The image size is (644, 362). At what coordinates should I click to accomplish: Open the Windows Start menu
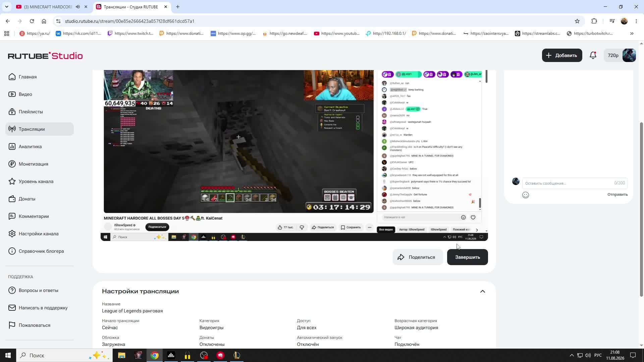[x=8, y=355]
